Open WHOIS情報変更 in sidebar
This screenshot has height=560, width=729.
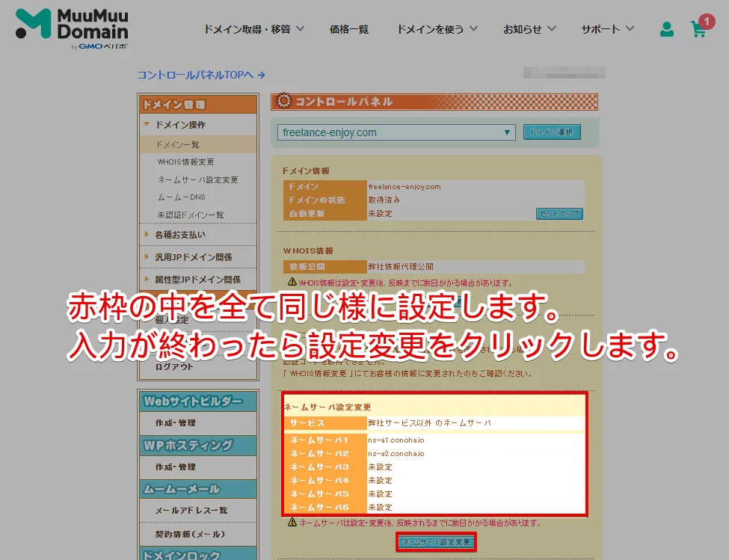tap(185, 161)
